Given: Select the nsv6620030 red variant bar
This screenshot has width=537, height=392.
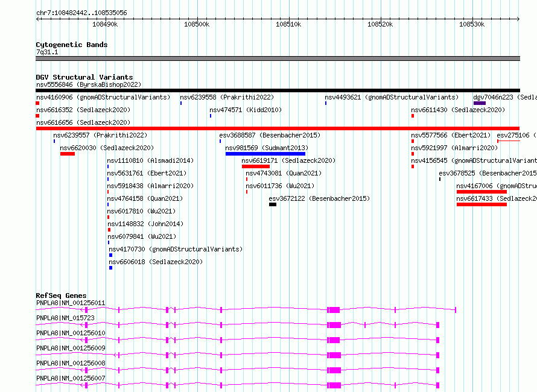Looking at the screenshot, I should 68,154.
